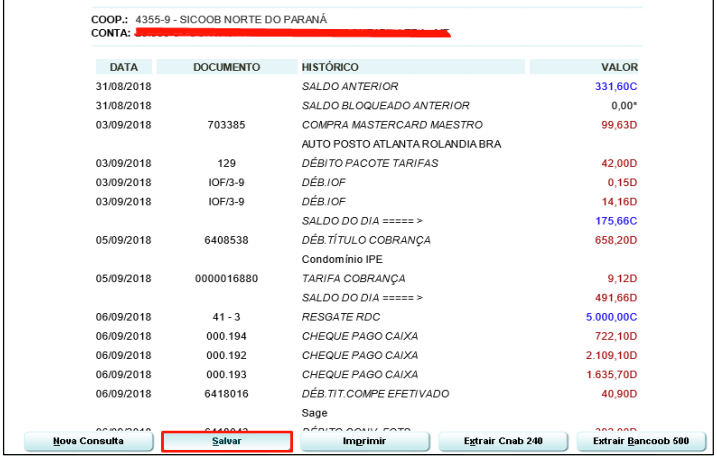Select the COMPRA MASTERCARD MAESTRO transaction
The width and height of the screenshot is (717, 457).
392,125
